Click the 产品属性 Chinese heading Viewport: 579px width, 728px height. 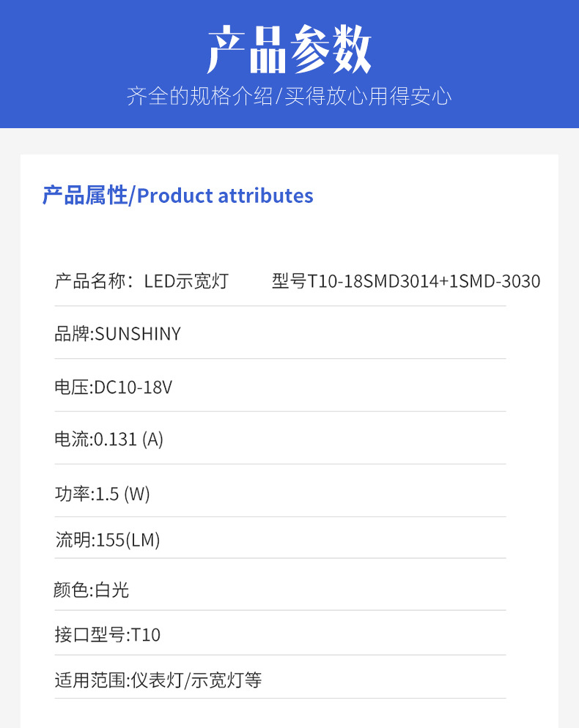point(84,196)
